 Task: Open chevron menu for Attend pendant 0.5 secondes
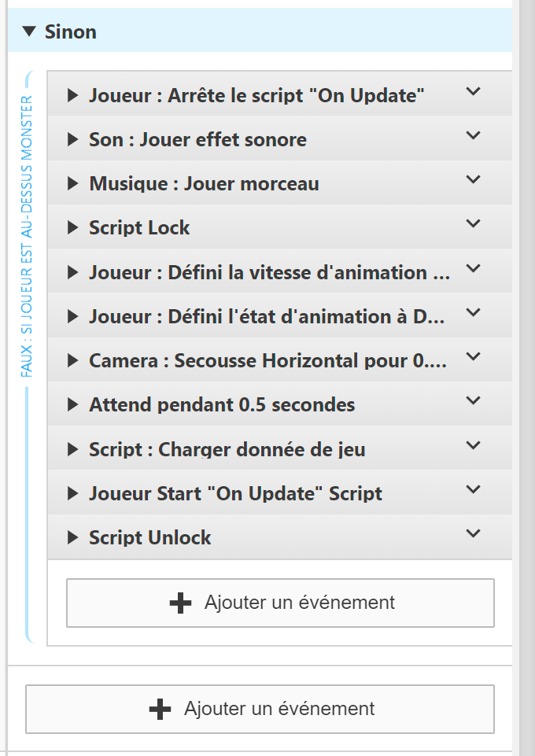click(473, 400)
